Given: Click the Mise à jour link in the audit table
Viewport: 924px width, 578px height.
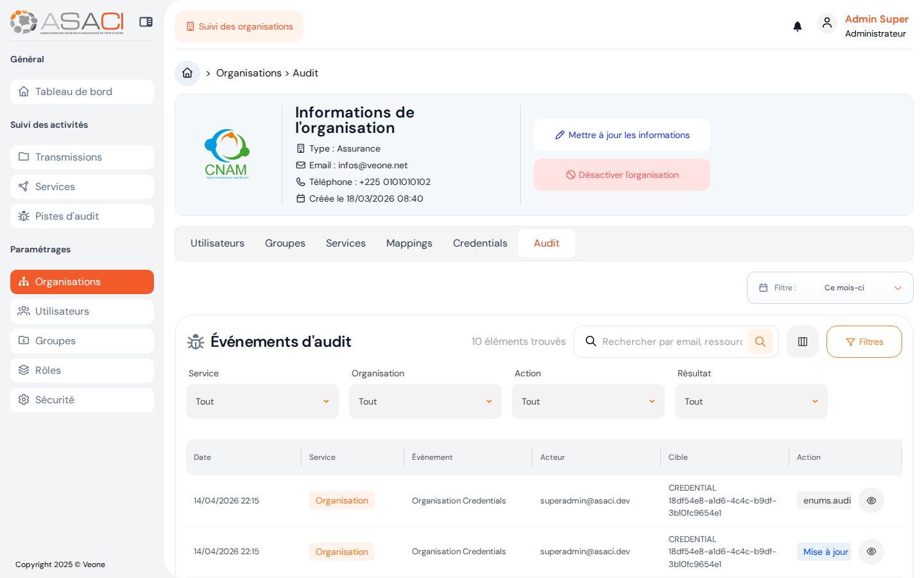Looking at the screenshot, I should point(824,551).
